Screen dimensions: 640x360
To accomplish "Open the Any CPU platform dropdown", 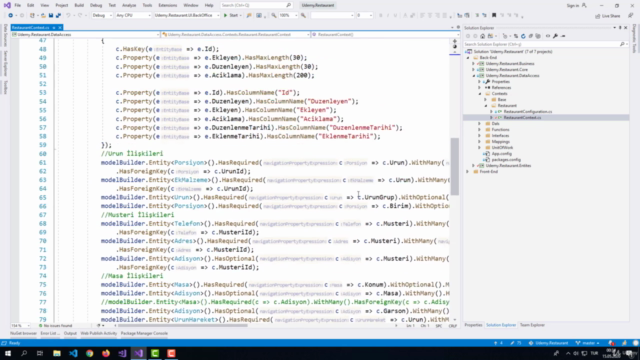I will [133, 16].
